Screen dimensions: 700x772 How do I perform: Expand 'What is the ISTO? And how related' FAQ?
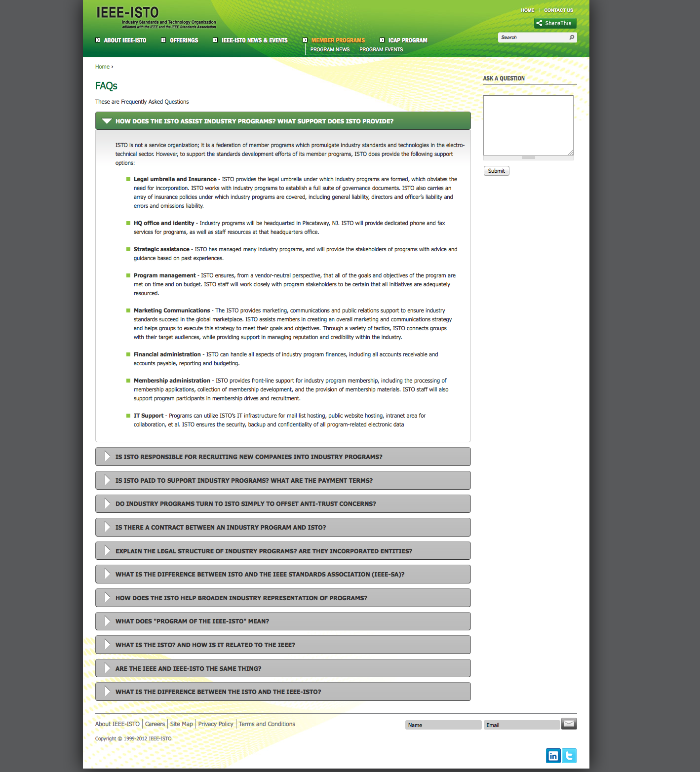pyautogui.click(x=283, y=645)
